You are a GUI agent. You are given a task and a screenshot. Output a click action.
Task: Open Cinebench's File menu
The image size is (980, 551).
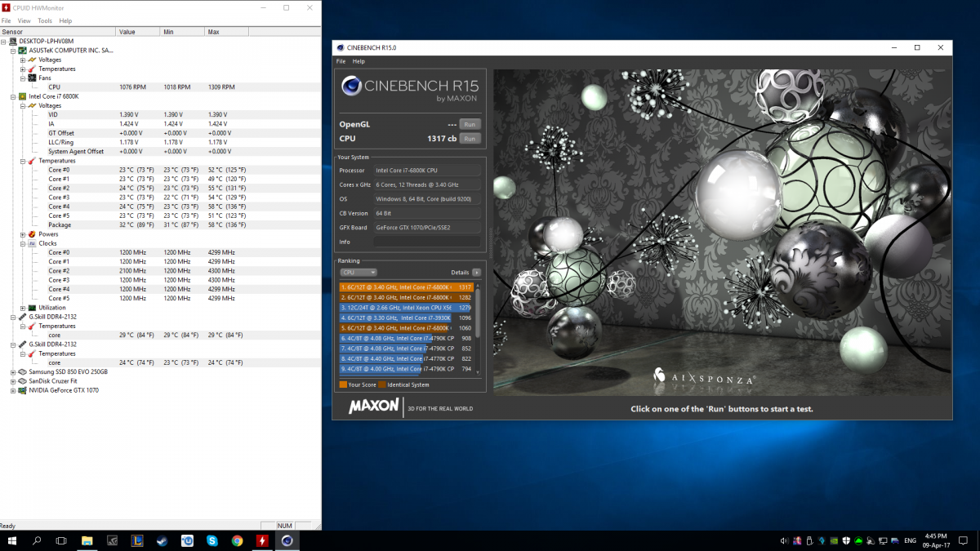tap(341, 61)
